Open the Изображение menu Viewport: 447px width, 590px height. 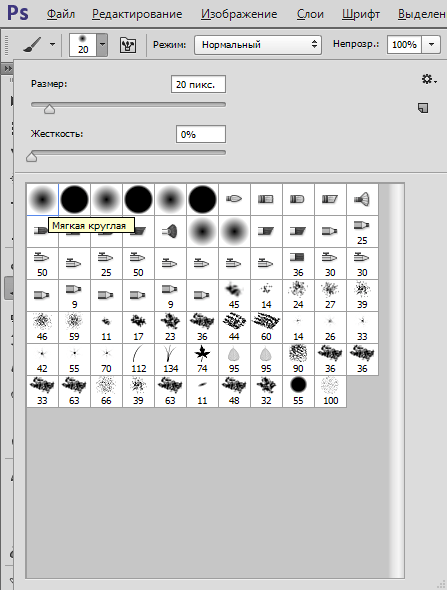point(239,14)
